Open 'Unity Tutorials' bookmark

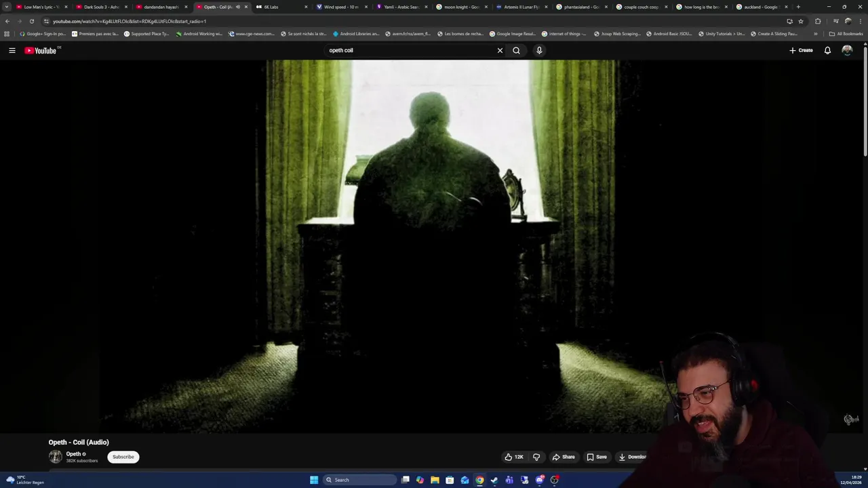(721, 33)
